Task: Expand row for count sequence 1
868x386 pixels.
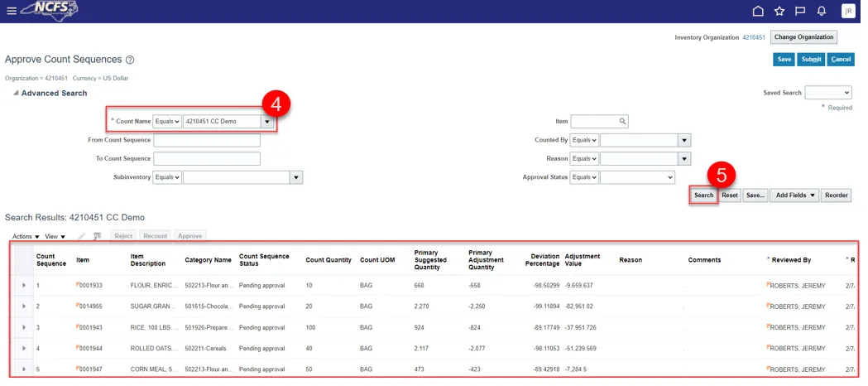Action: coord(24,284)
